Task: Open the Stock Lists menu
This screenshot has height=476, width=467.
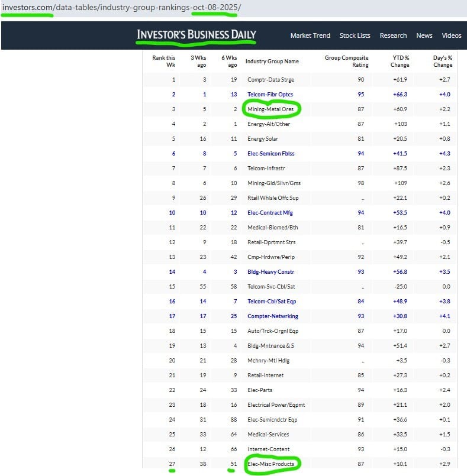Action: click(x=355, y=35)
